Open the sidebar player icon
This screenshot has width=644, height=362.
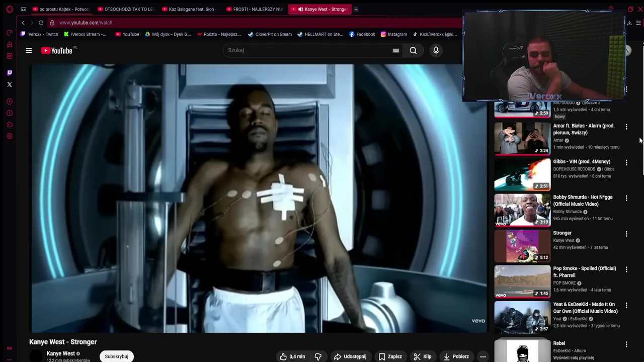click(9, 102)
